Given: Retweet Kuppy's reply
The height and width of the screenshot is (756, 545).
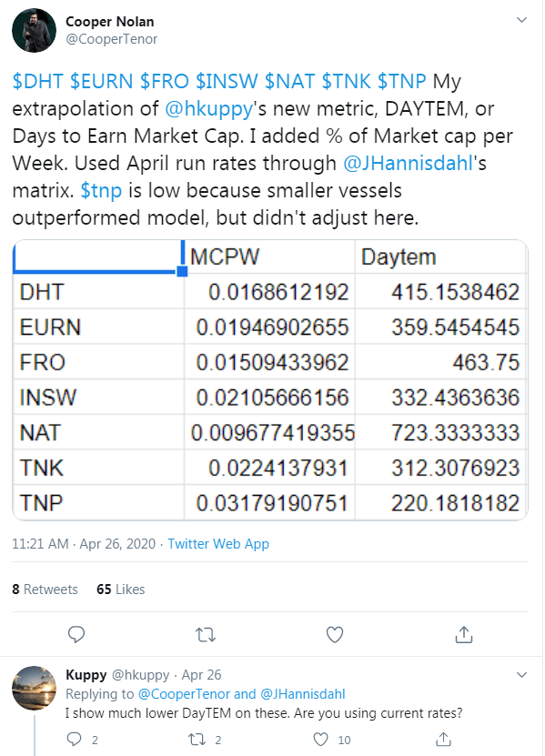Looking at the screenshot, I should click(x=197, y=739).
